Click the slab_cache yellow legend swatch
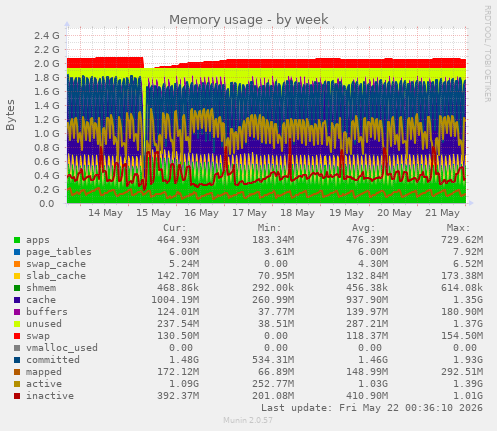497x431 pixels. 17,276
